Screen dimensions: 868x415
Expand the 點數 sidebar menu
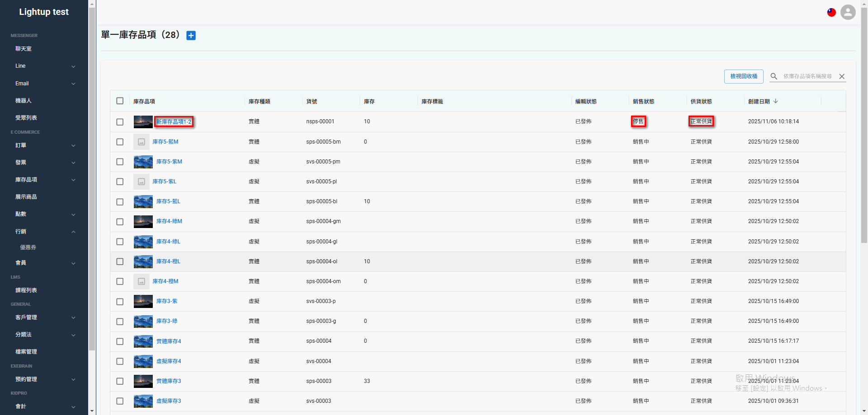click(44, 214)
